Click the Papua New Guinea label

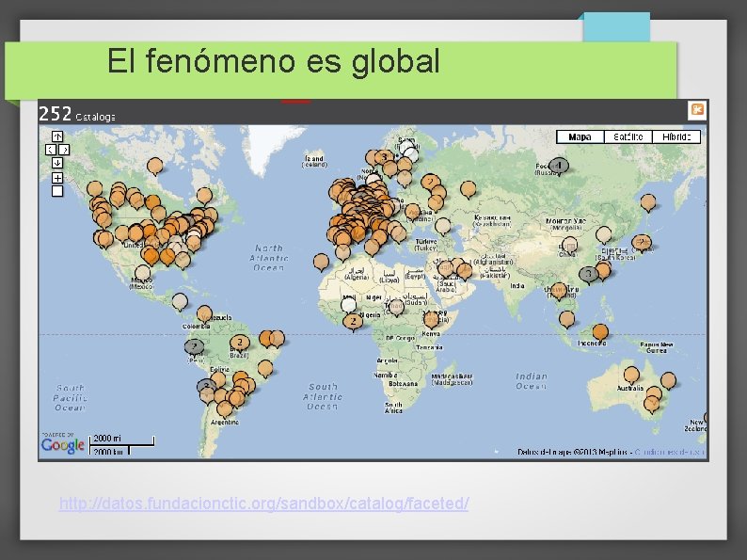pos(657,347)
